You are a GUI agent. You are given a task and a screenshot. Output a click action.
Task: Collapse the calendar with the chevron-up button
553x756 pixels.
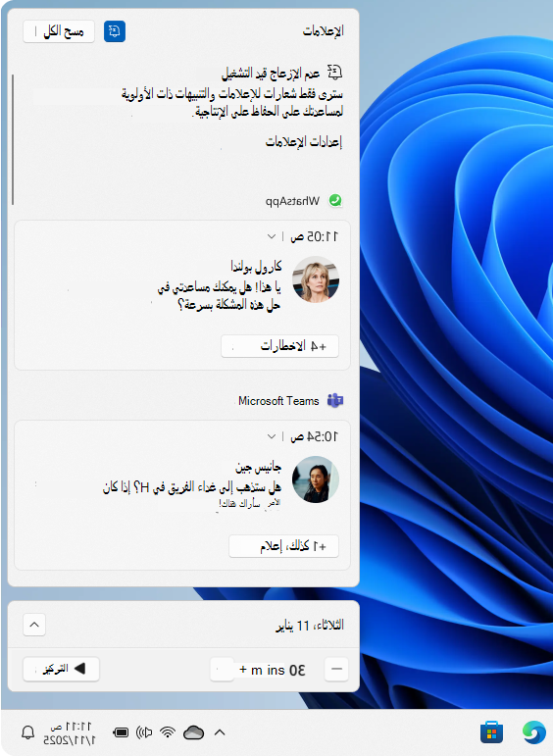(34, 625)
